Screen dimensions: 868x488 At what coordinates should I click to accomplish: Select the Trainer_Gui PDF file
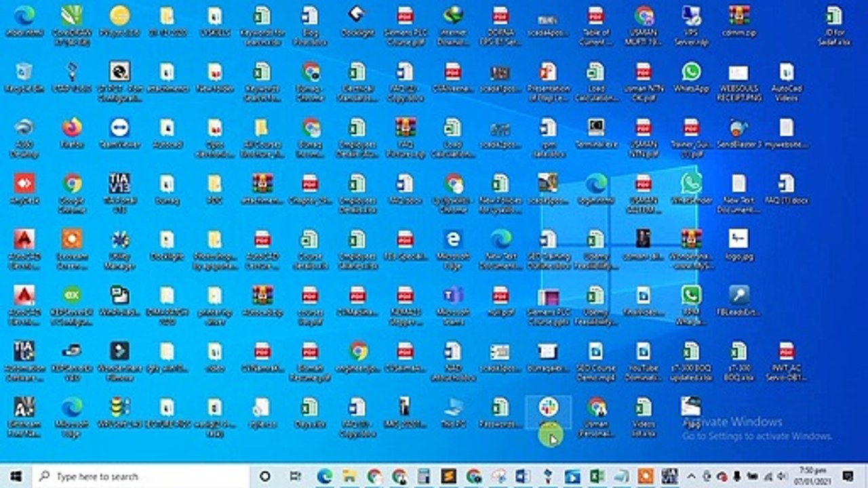691,138
